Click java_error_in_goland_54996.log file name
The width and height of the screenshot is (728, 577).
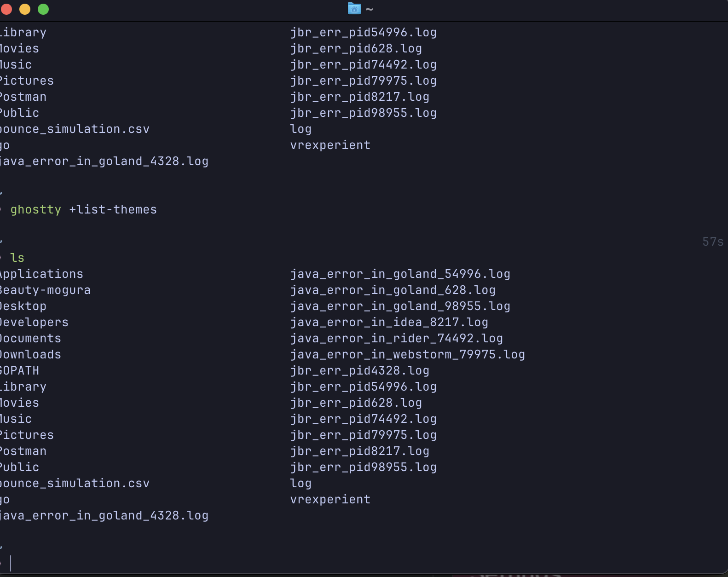[x=400, y=274]
